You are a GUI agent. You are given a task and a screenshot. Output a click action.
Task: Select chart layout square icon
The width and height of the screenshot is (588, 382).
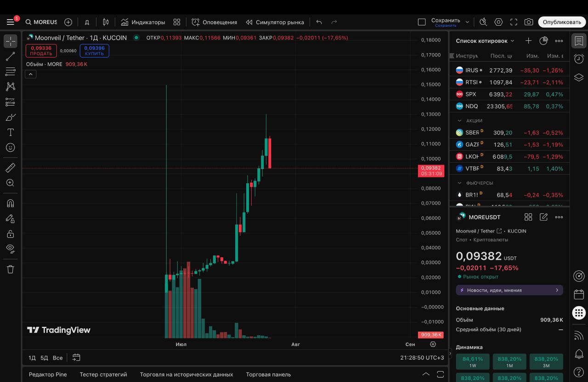422,22
